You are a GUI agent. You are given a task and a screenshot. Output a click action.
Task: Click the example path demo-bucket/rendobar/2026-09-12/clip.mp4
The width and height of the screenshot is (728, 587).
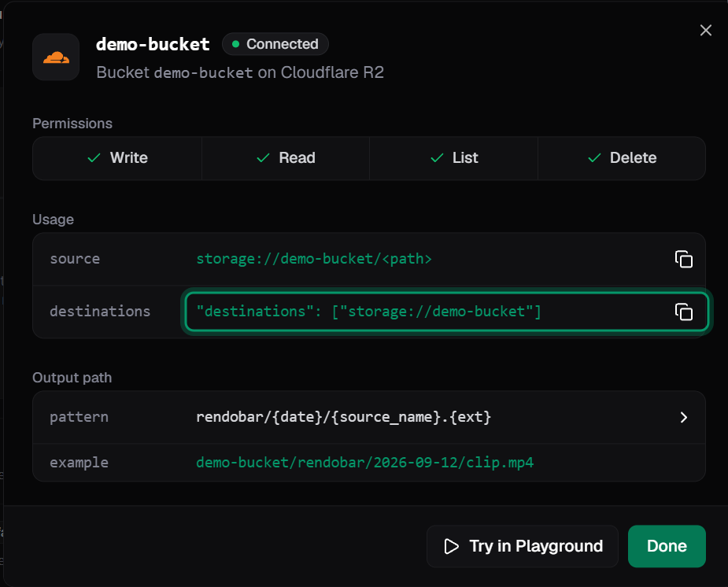click(364, 463)
